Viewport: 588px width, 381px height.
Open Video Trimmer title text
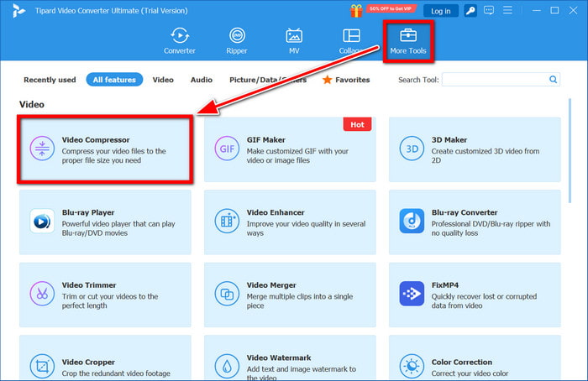coord(89,285)
